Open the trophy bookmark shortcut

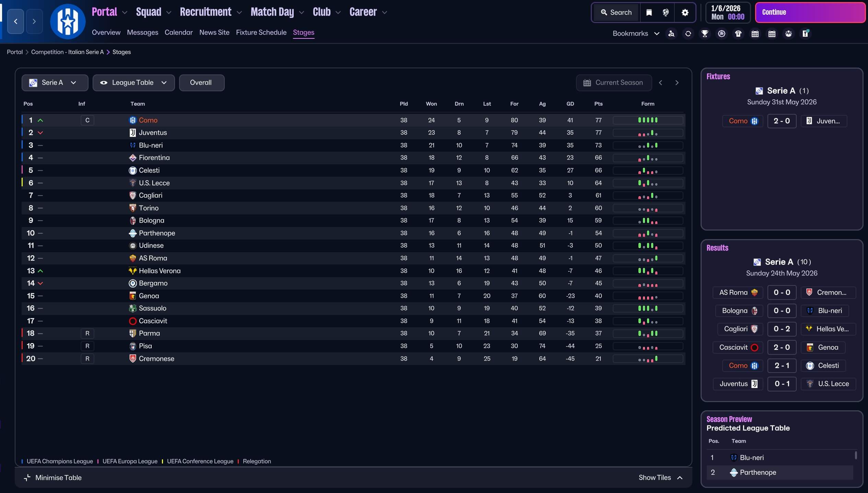click(705, 34)
